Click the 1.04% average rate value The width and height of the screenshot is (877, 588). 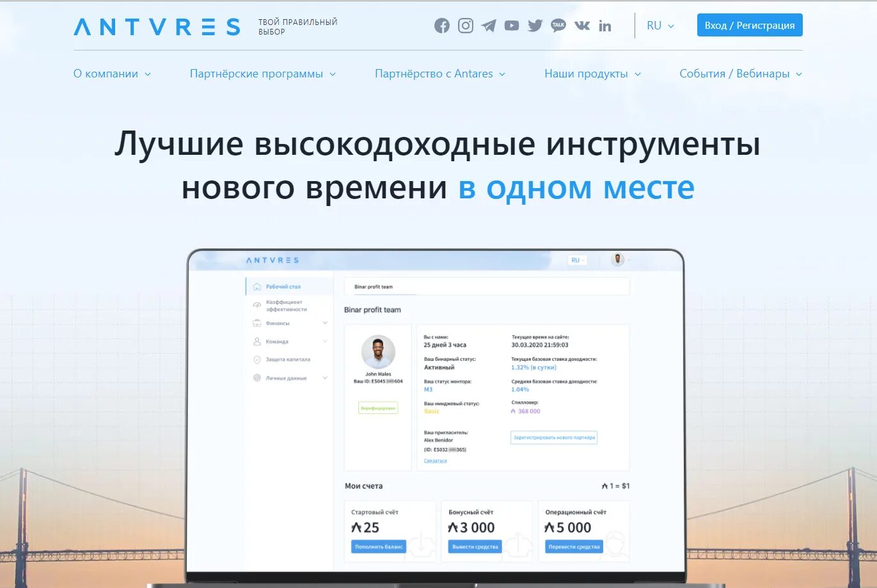point(520,390)
